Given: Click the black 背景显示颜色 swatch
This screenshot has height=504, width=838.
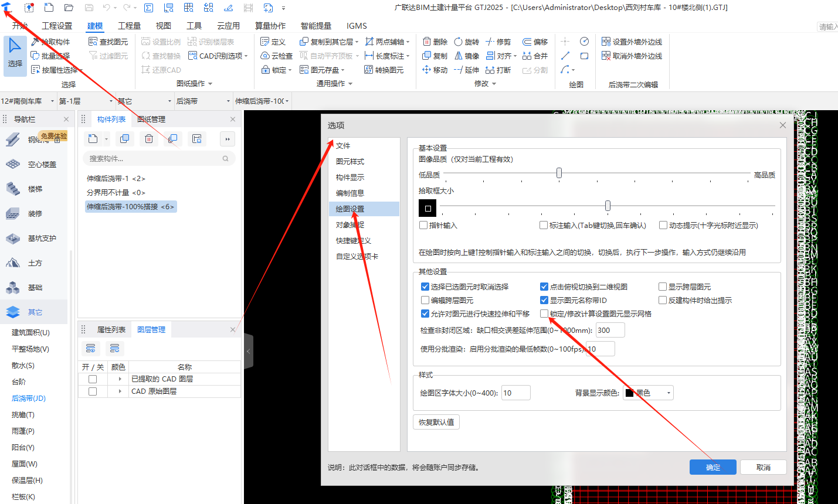Looking at the screenshot, I should [629, 393].
